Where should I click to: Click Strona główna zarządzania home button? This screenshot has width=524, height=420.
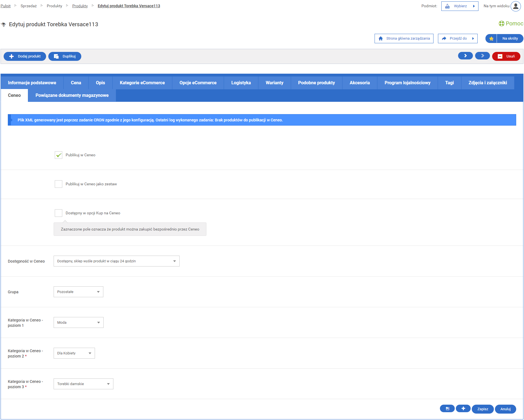404,39
